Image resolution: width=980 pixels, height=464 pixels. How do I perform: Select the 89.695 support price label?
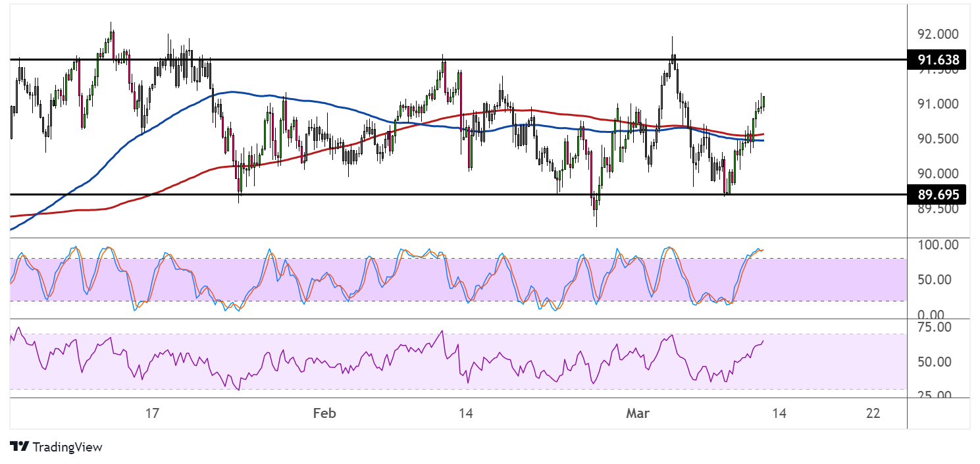(937, 194)
